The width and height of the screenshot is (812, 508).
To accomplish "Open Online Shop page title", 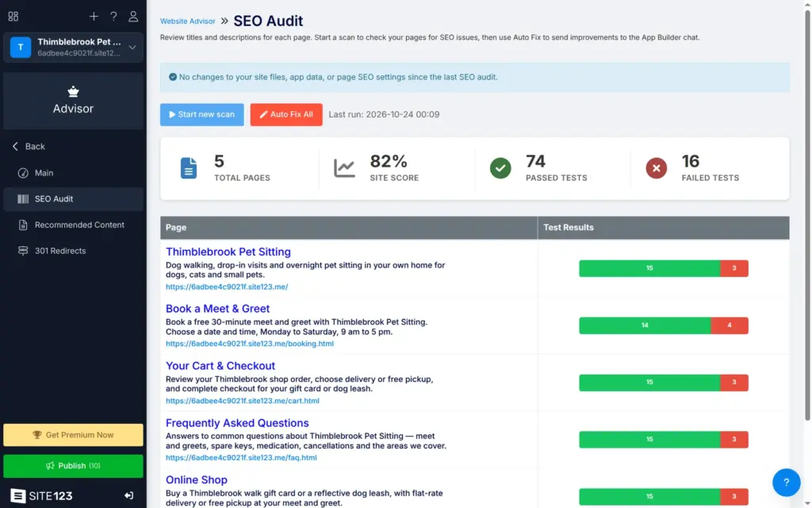I will tap(197, 480).
